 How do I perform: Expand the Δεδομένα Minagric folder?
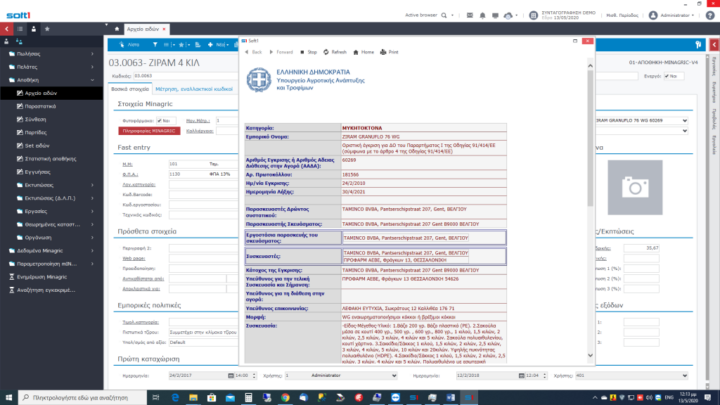(x=51, y=251)
